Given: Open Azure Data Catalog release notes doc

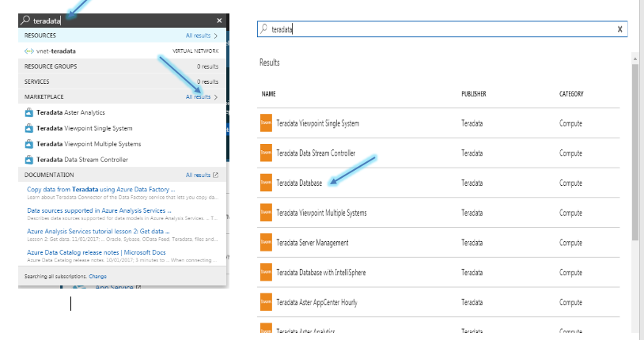Looking at the screenshot, I should 96,252.
